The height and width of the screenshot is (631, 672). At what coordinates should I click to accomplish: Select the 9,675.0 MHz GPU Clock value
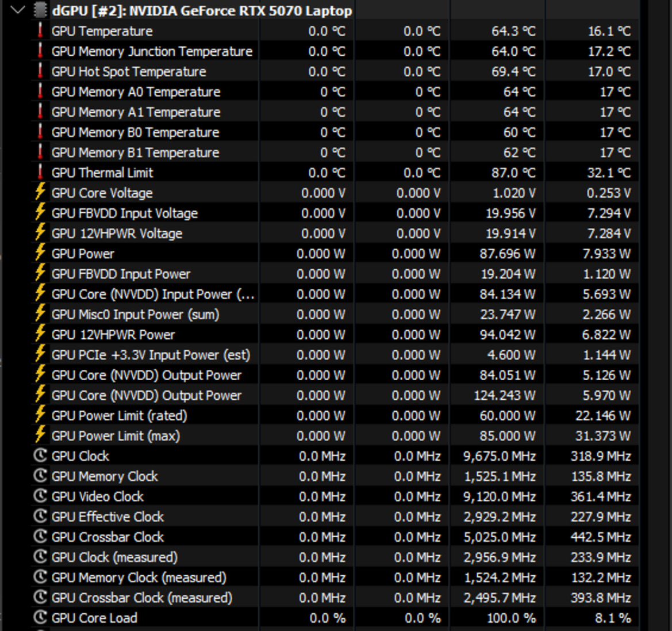500,456
